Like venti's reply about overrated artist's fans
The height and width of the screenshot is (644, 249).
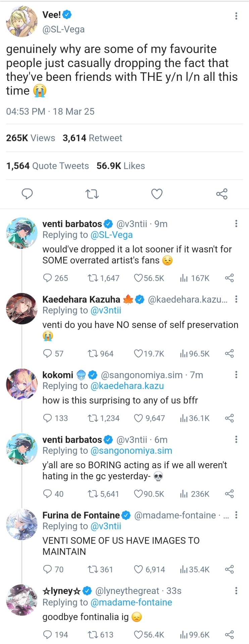[139, 278]
